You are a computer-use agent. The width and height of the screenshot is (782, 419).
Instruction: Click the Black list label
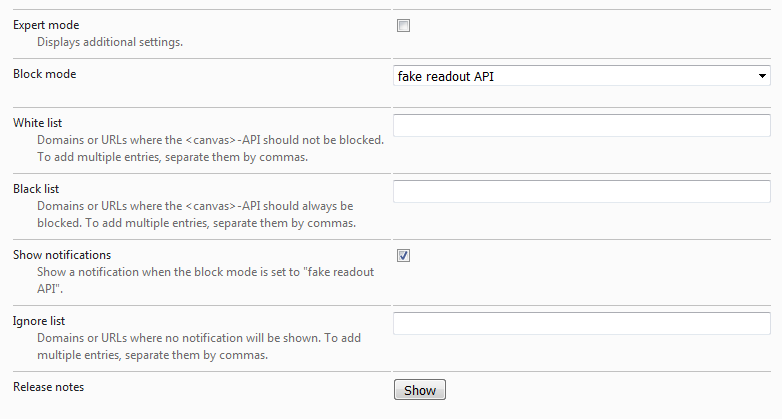pyautogui.click(x=36, y=189)
